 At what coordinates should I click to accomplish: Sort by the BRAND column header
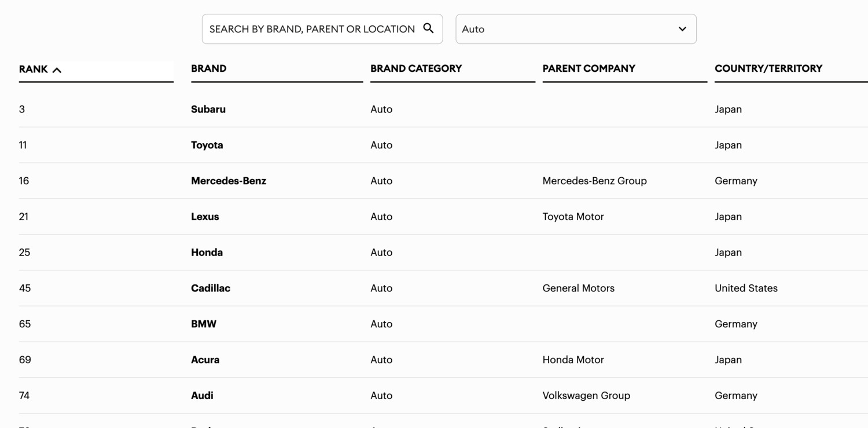(209, 68)
